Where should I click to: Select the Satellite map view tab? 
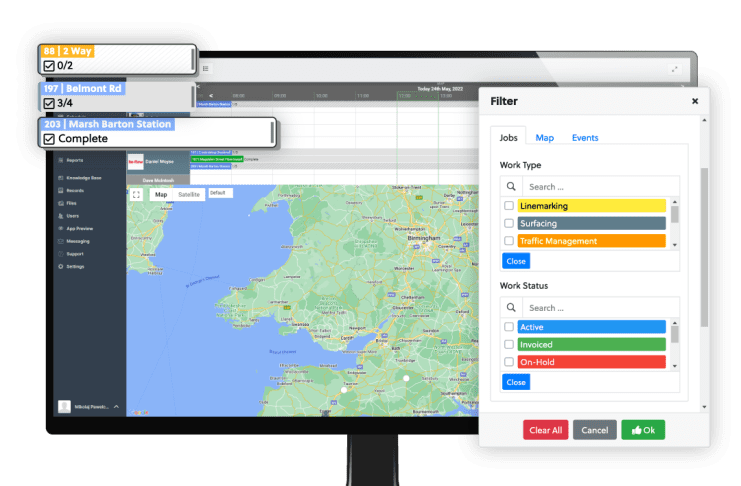189,194
